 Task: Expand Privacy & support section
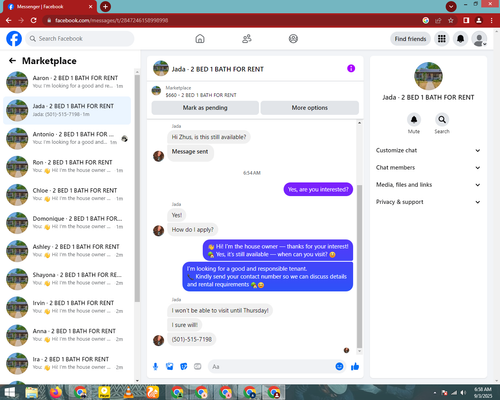(428, 202)
